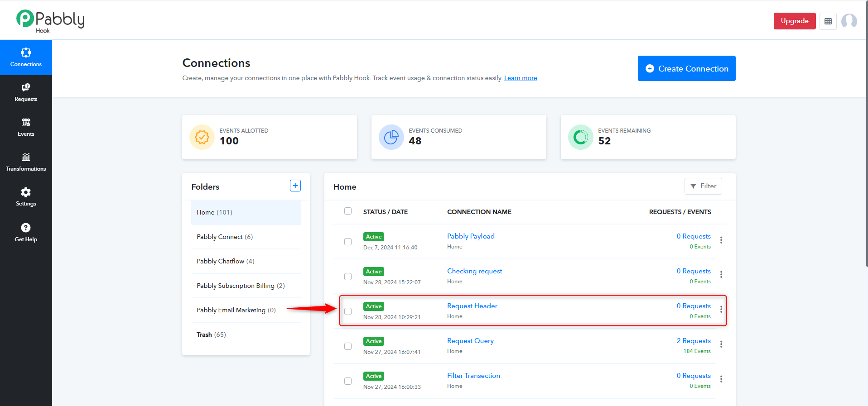Open options menu for Pabbly Payload
868x406 pixels.
pos(721,240)
